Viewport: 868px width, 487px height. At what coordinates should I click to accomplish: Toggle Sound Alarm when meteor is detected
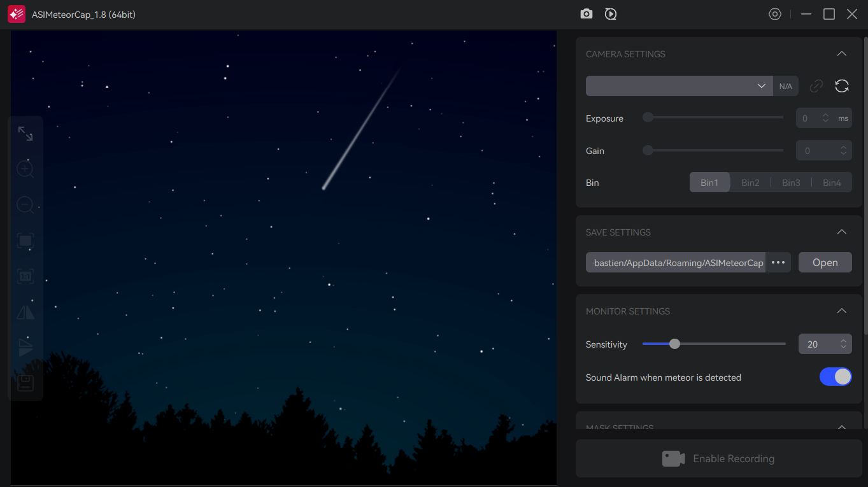click(836, 377)
